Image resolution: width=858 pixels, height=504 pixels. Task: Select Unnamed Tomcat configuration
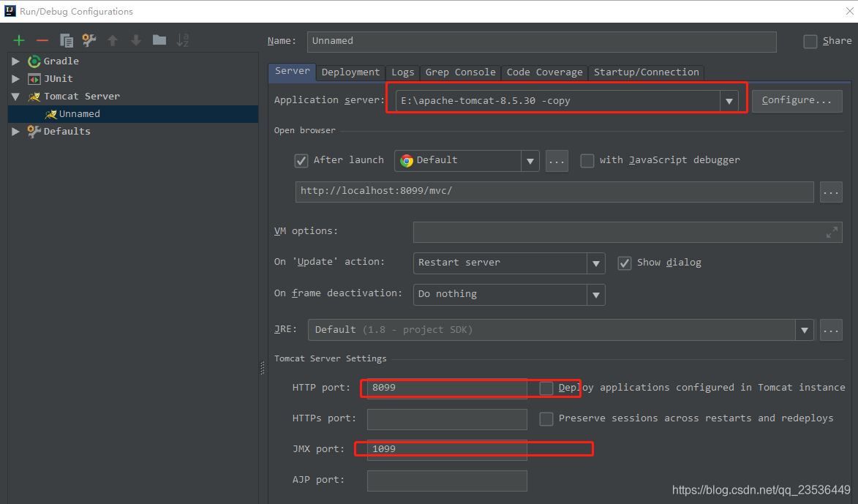133,114
